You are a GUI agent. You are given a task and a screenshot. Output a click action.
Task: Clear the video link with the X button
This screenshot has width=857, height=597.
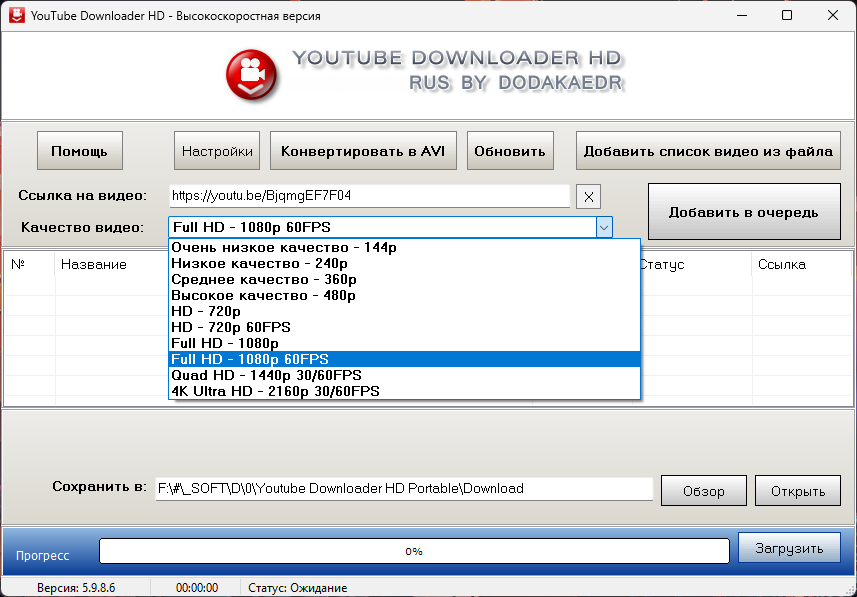pos(588,197)
